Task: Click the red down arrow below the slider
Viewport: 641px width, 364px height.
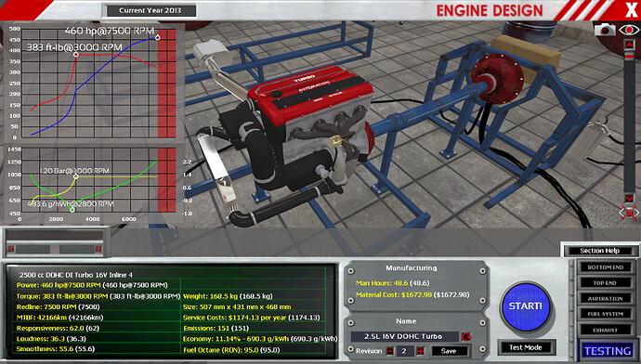Action: (x=629, y=199)
